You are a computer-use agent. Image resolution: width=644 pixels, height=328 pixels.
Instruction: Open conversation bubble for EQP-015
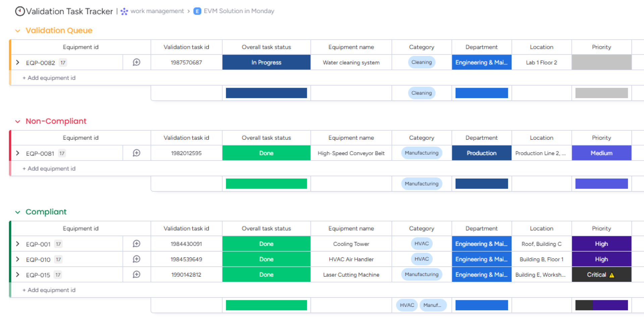137,275
